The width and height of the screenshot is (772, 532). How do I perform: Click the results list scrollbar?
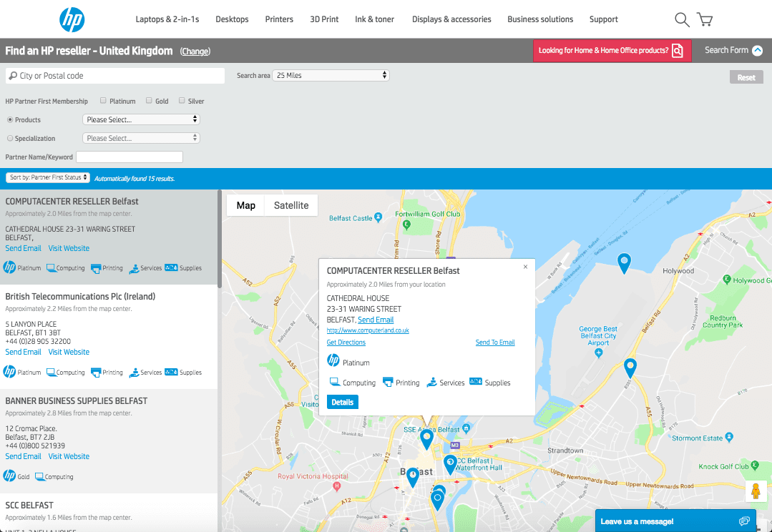pyautogui.click(x=220, y=239)
